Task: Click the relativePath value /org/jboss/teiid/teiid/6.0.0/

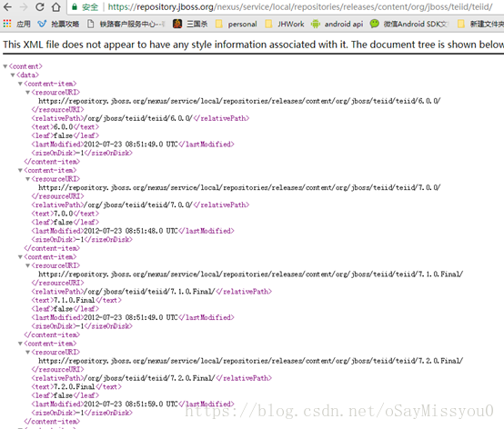Action: tap(138, 118)
